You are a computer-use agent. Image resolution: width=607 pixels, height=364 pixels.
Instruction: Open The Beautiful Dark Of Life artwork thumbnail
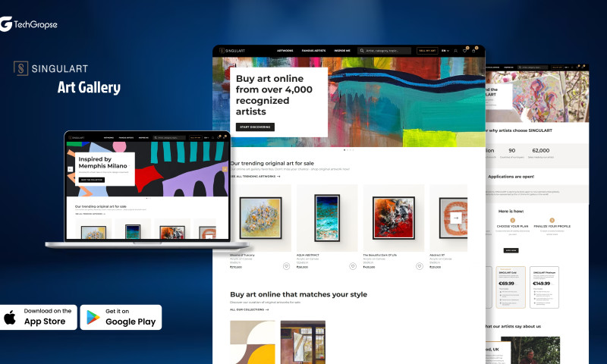[x=394, y=218]
